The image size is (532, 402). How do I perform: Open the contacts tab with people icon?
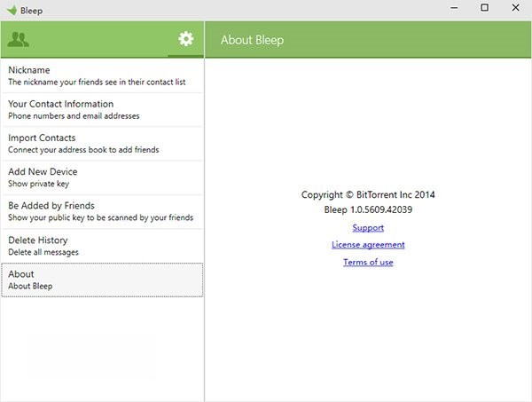click(19, 39)
